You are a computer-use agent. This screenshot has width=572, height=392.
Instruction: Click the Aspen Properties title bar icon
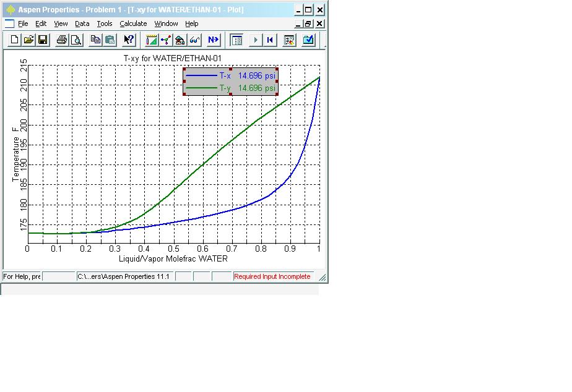11,9
